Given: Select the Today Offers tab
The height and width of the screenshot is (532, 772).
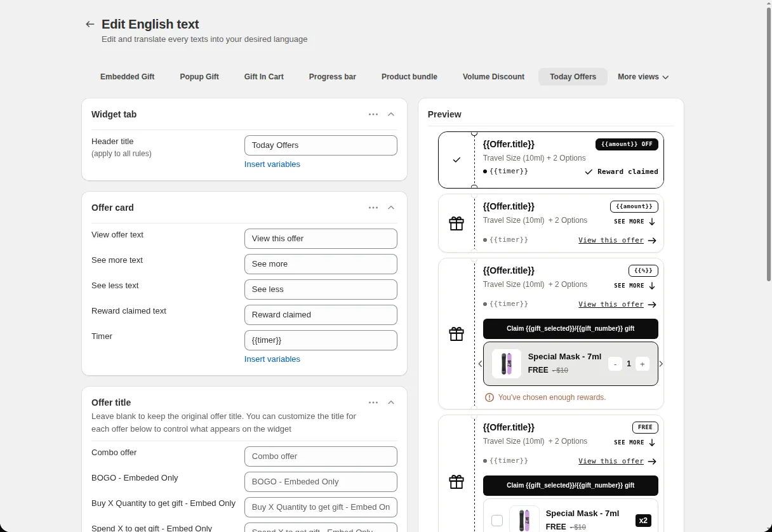Looking at the screenshot, I should click(x=573, y=77).
